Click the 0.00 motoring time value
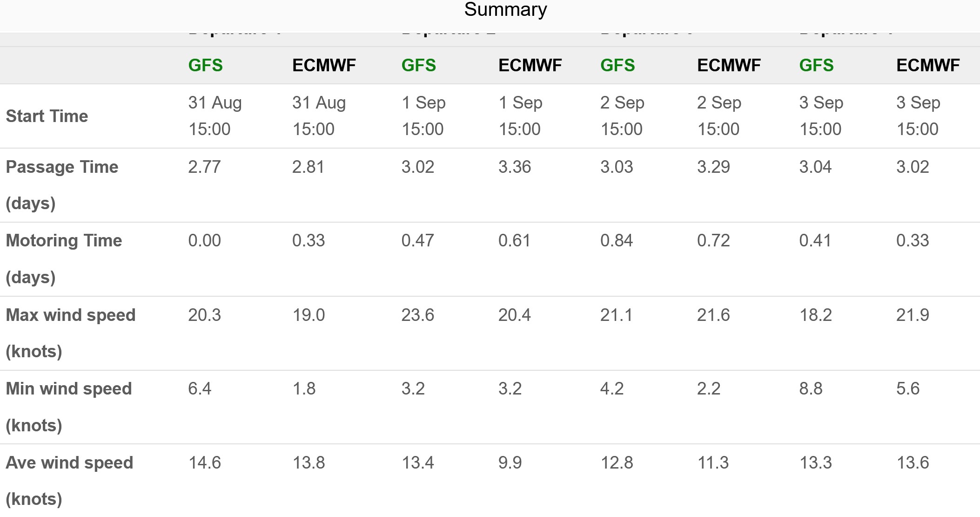Image resolution: width=980 pixels, height=517 pixels. [x=204, y=240]
